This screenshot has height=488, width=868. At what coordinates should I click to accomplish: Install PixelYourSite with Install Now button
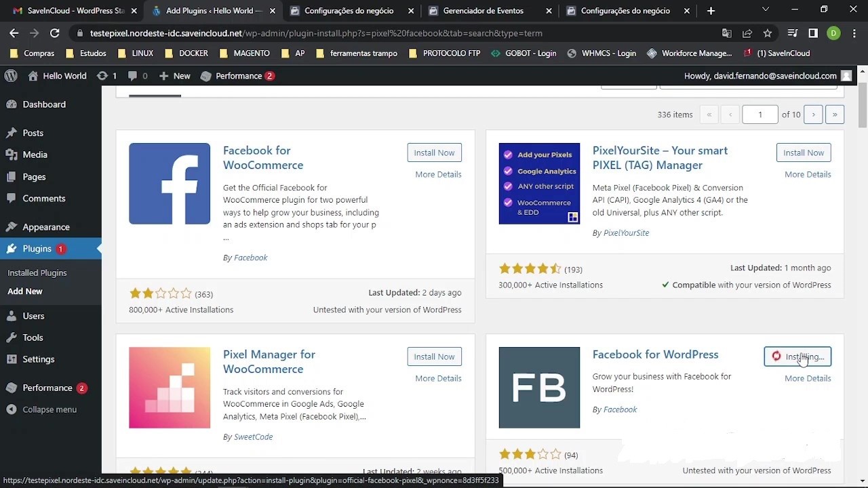tap(804, 152)
